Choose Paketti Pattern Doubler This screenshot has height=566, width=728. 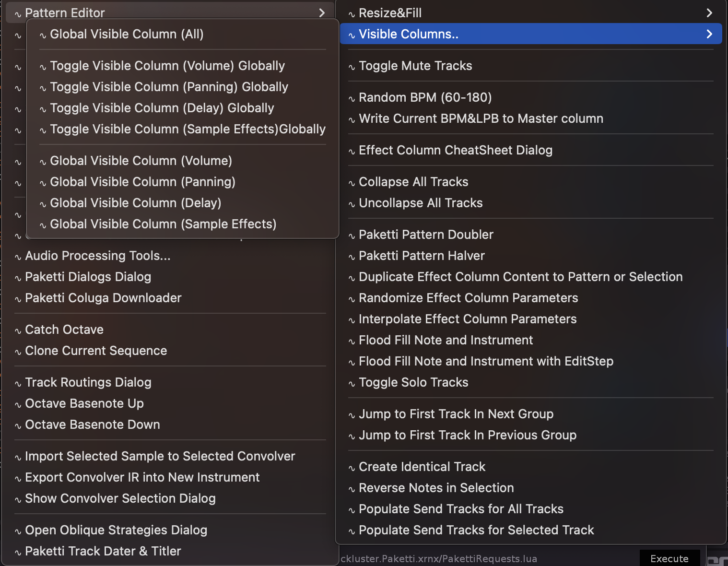click(426, 235)
